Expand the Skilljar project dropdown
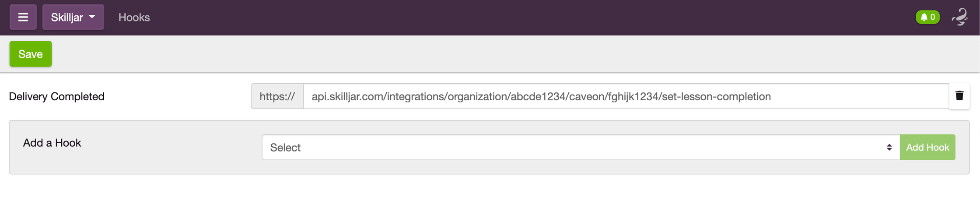This screenshot has height=212, width=980. (73, 17)
